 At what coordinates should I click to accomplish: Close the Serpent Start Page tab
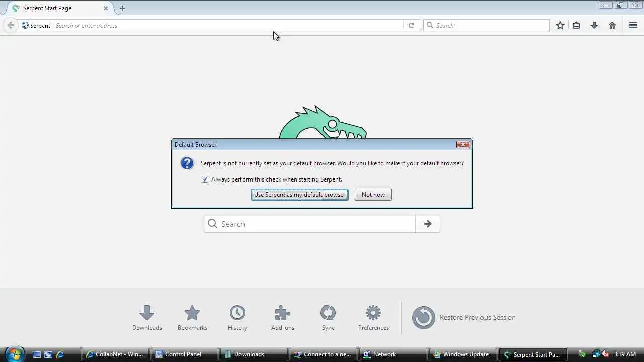[x=106, y=8]
